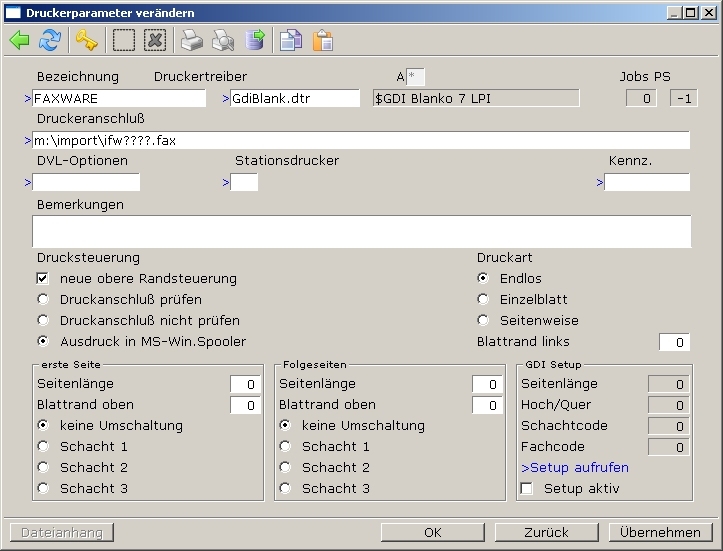Select Druckanschluß prüfen radio option
The height and width of the screenshot is (551, 723).
[43, 299]
